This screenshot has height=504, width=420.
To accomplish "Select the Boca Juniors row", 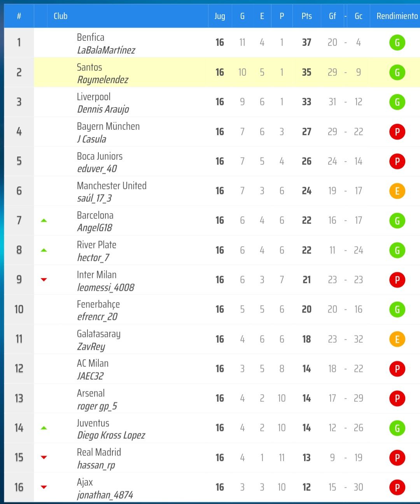I will [x=156, y=161].
